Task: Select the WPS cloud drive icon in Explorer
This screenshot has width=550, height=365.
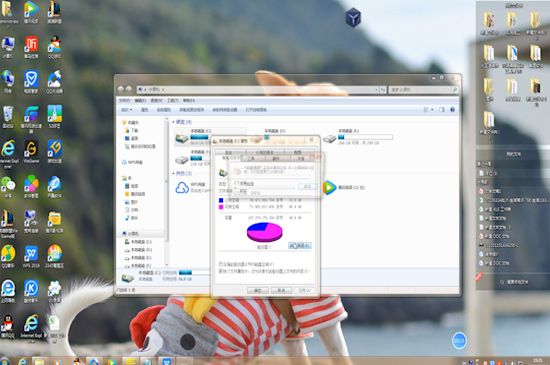Action: (x=182, y=188)
